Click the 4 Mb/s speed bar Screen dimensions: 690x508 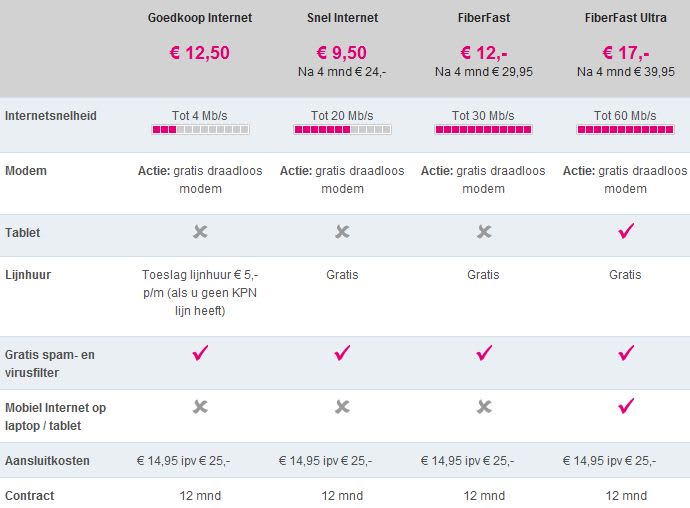click(x=200, y=130)
